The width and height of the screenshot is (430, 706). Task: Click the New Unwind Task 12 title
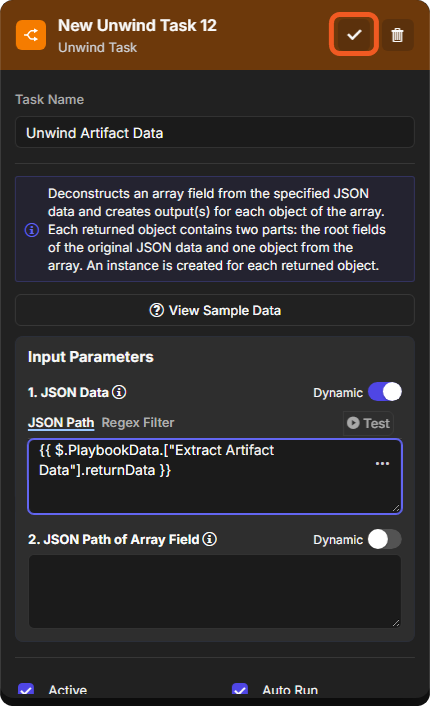(137, 26)
